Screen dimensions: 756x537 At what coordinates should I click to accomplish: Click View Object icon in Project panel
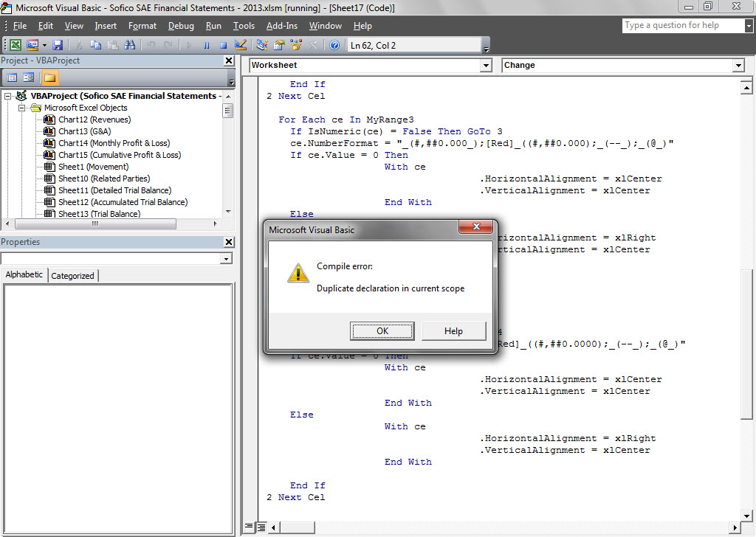click(x=29, y=77)
